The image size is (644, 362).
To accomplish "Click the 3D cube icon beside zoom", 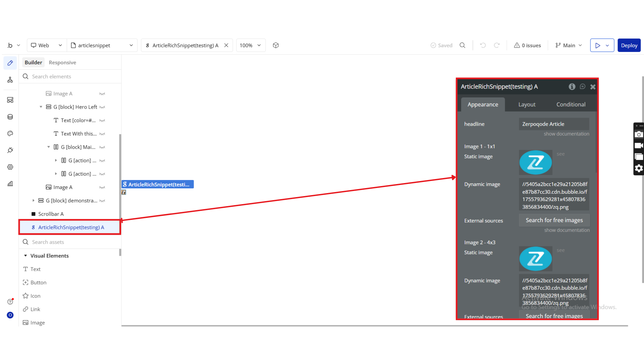I will point(276,45).
